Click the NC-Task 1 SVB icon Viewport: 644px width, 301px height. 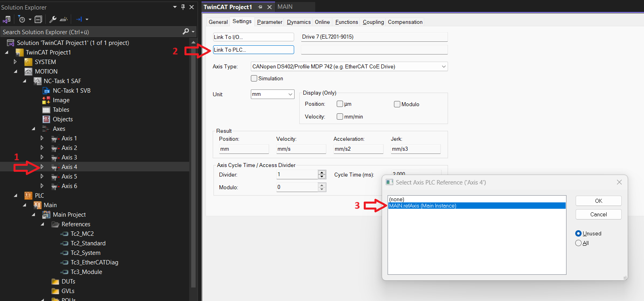point(46,91)
